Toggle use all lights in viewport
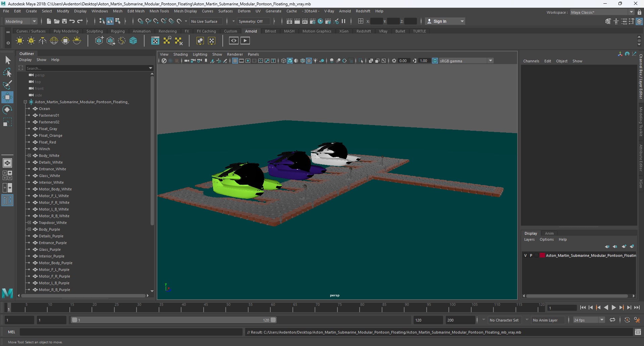Screen dimensions: 644x346 315,61
